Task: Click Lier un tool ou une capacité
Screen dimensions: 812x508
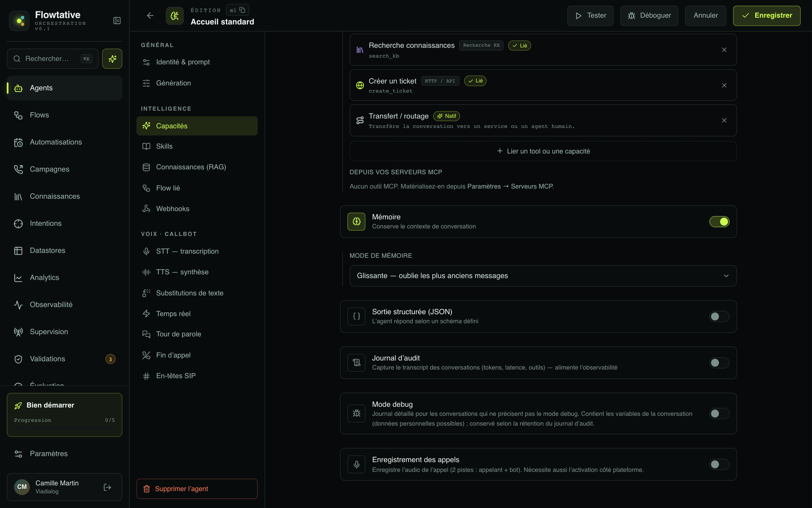Action: (x=543, y=151)
